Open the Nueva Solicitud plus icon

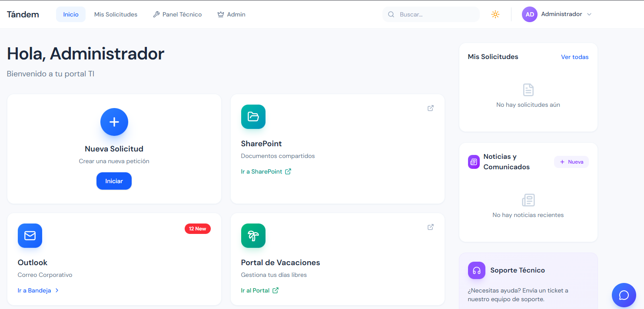click(114, 122)
